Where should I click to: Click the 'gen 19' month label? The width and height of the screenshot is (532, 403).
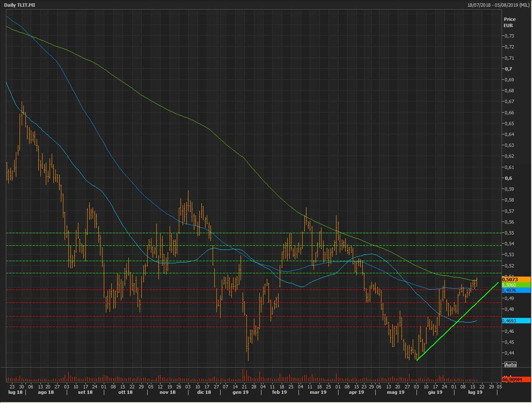[x=241, y=392]
